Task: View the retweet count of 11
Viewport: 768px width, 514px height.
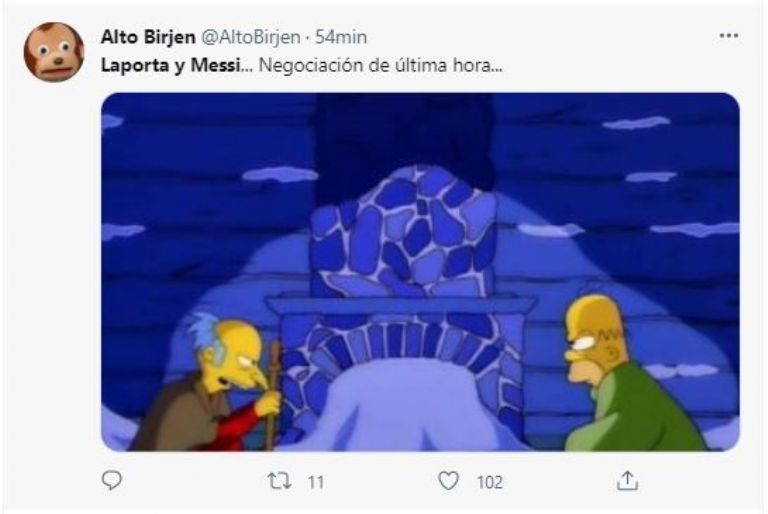Action: click(x=316, y=483)
